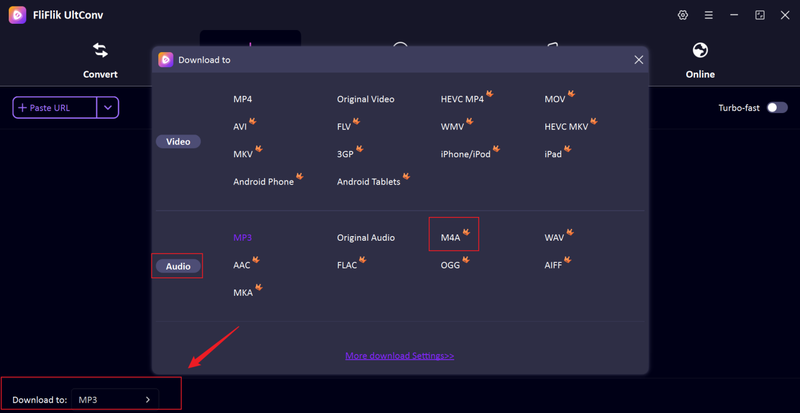Click the premium crown beside WAV
Screen dimensions: 800x413
pos(570,232)
